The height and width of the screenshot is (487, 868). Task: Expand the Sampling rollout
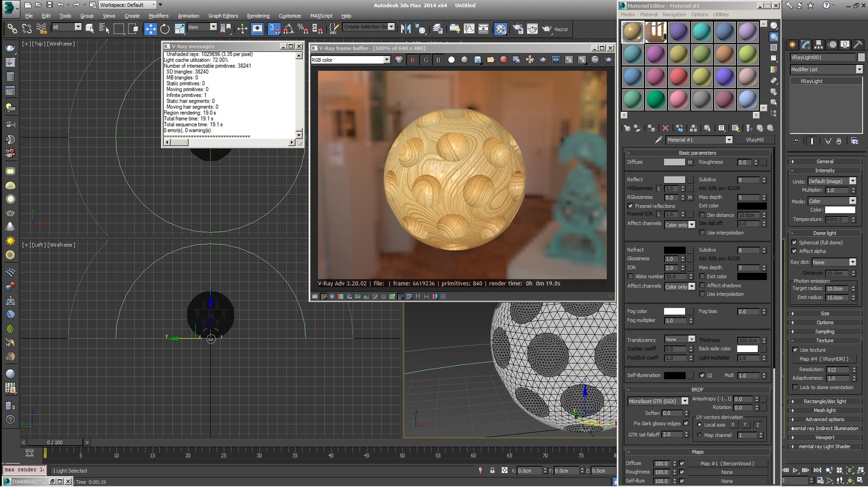(x=824, y=332)
